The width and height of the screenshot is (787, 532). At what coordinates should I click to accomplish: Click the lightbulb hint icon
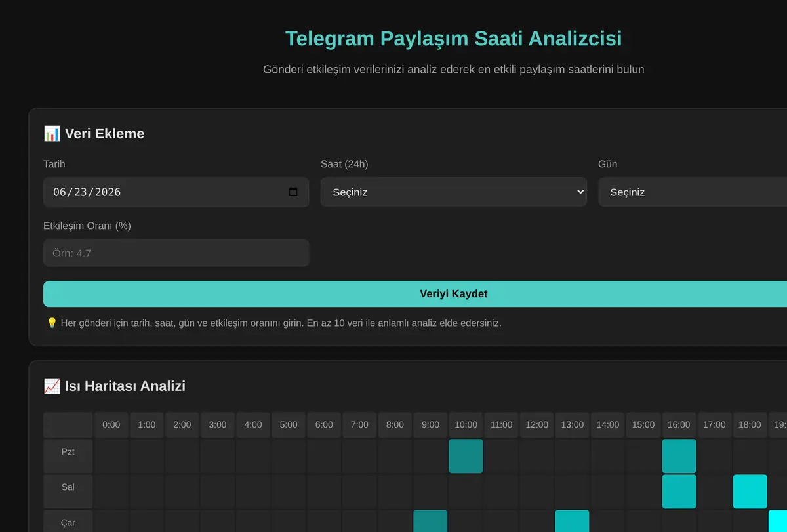[x=52, y=323]
